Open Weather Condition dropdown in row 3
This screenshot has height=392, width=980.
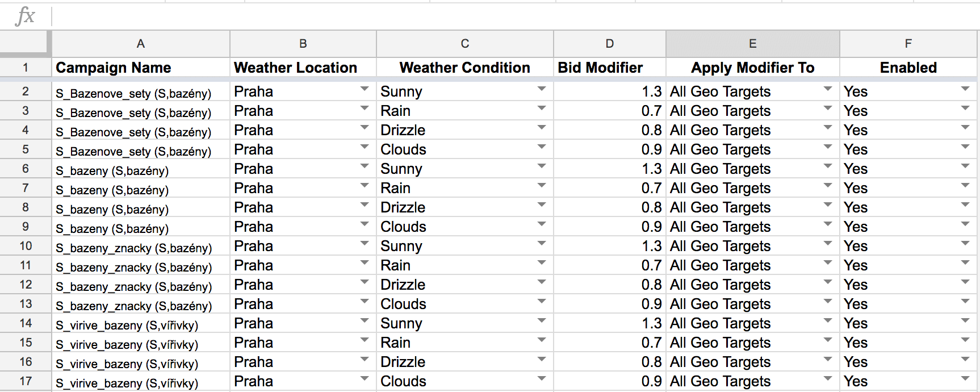tap(542, 109)
